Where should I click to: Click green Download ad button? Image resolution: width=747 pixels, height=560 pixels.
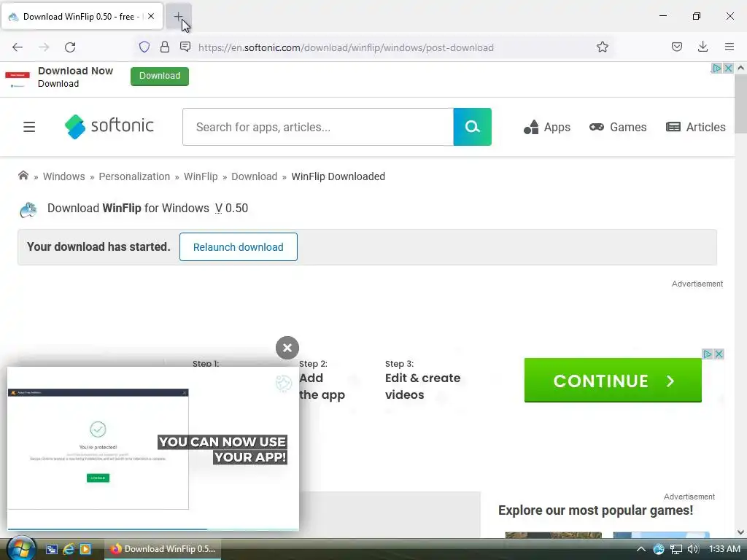click(160, 76)
